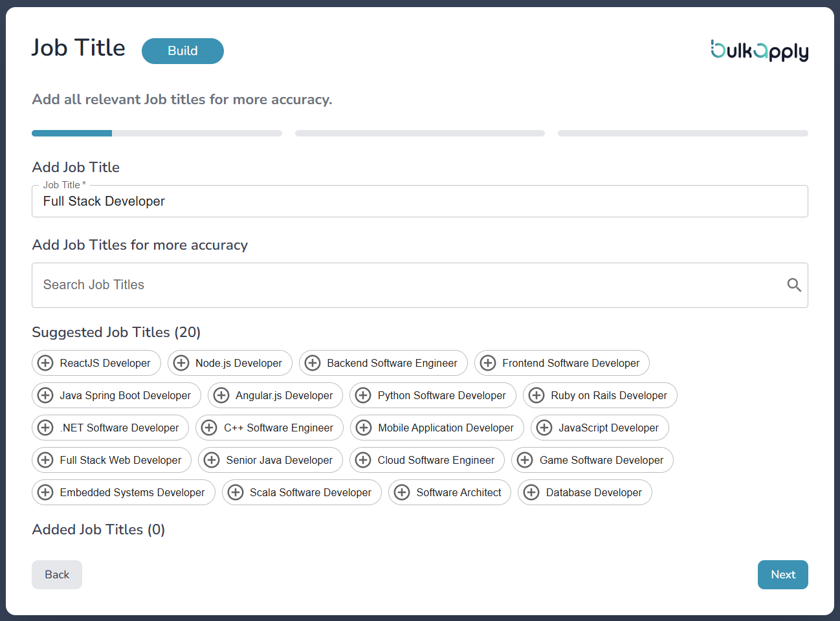Pick the Ruby on Rails Developer chip
The height and width of the screenshot is (621, 840).
(x=600, y=395)
